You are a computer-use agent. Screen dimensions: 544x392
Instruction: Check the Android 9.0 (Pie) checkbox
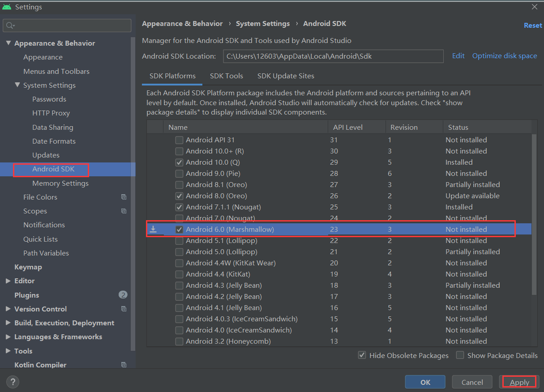coord(179,173)
